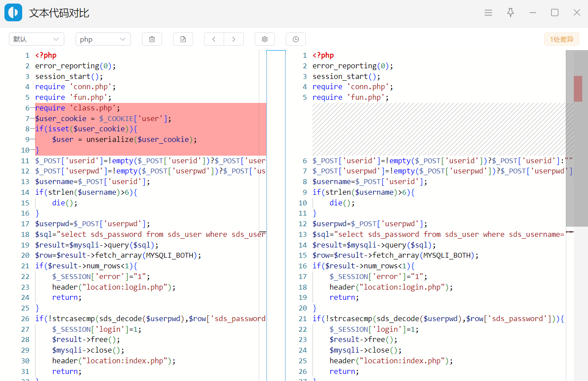588x381 pixels.
Task: Click "die();" in left pane
Action: [65, 203]
